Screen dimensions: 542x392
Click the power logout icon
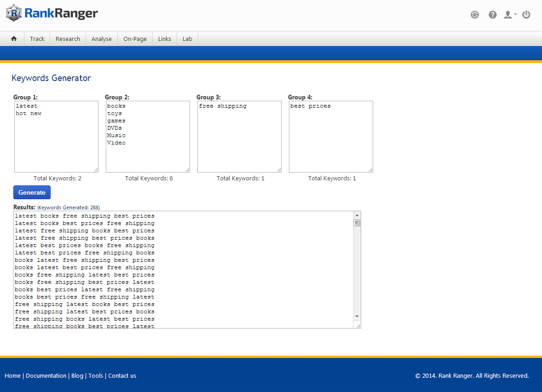[x=526, y=15]
